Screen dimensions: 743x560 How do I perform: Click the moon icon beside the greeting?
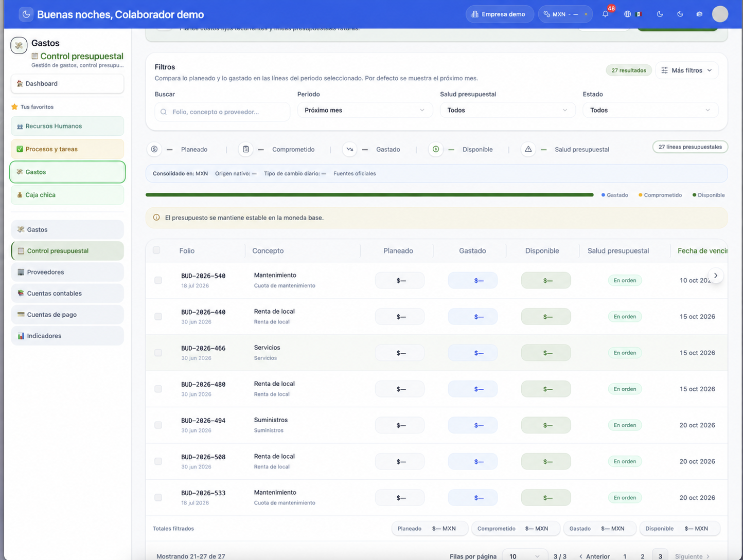pyautogui.click(x=26, y=14)
